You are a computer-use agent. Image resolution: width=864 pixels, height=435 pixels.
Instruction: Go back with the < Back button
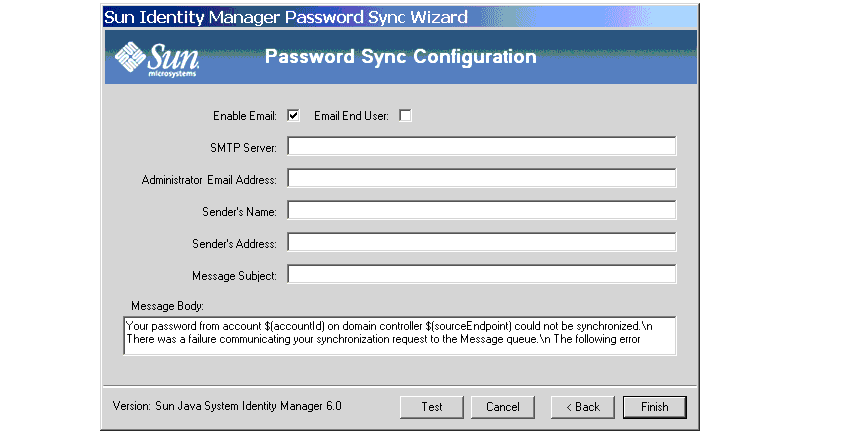click(582, 407)
